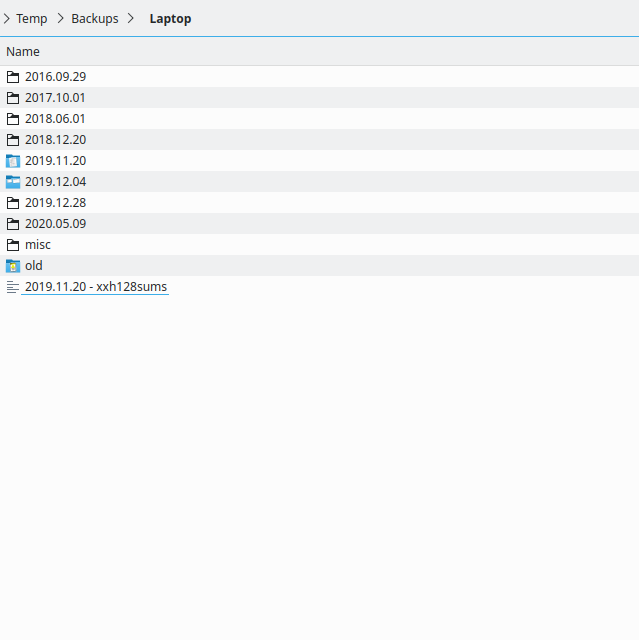639x640 pixels.
Task: Select the 2016.09.29 folder name
Action: tap(55, 77)
